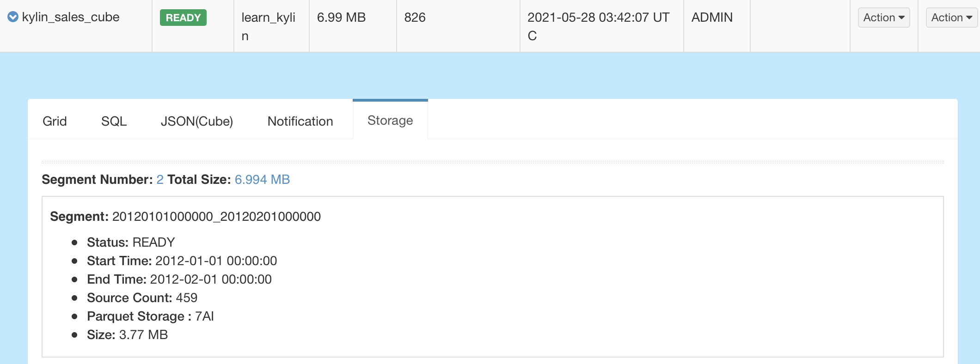
Task: Open the SQL tab
Action: coord(114,121)
